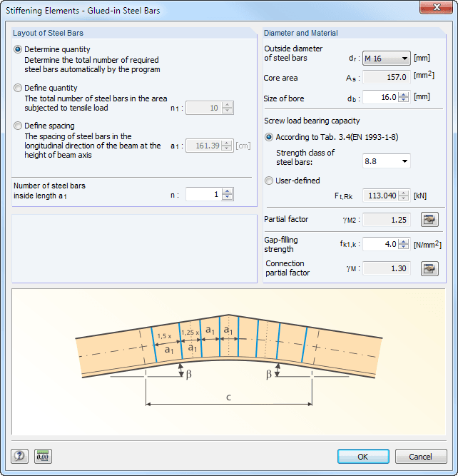The width and height of the screenshot is (458, 476).
Task: Open the decimal places 0.00 icon
Action: (43, 456)
